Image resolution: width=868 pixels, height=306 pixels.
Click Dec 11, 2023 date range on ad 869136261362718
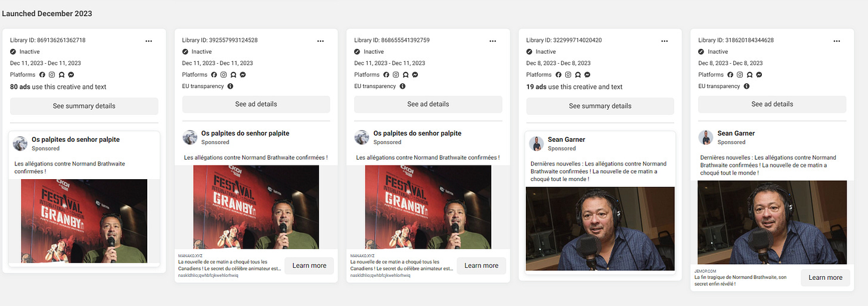pyautogui.click(x=45, y=63)
